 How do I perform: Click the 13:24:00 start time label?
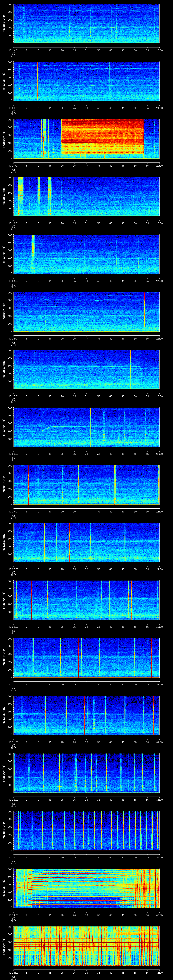13,339
